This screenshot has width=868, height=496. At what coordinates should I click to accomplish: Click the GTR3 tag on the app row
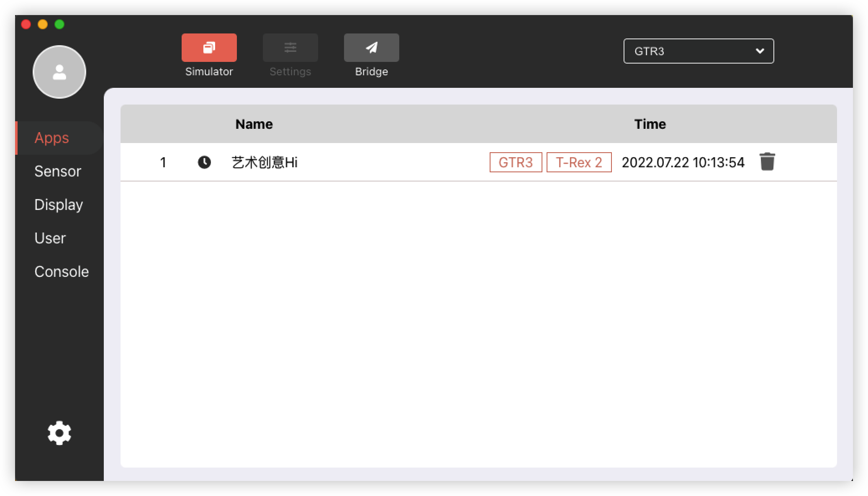point(516,163)
